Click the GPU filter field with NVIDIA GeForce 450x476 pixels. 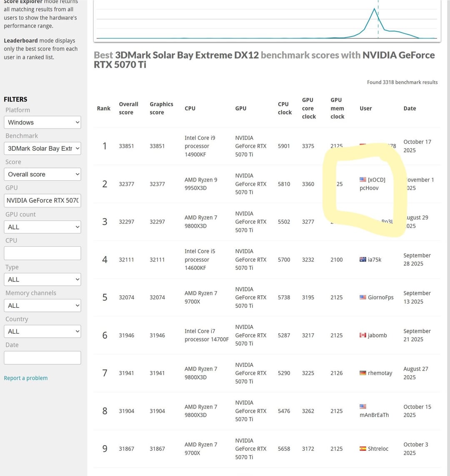click(42, 201)
